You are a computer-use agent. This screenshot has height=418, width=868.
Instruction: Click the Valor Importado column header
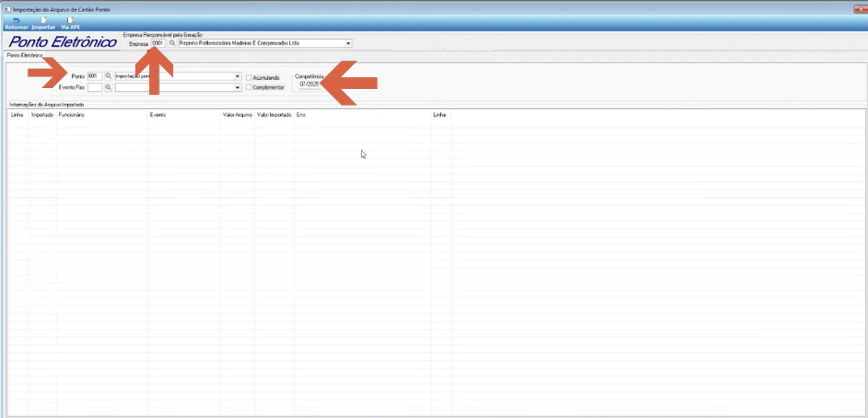point(274,116)
